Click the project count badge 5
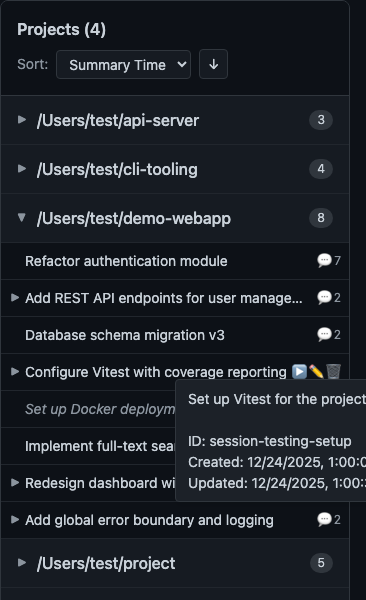The height and width of the screenshot is (600, 366). pos(321,562)
